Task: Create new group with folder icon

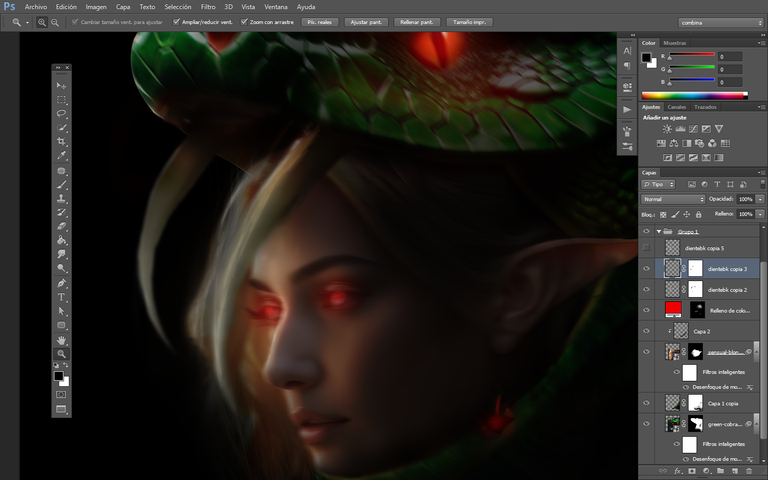Action: [x=720, y=471]
